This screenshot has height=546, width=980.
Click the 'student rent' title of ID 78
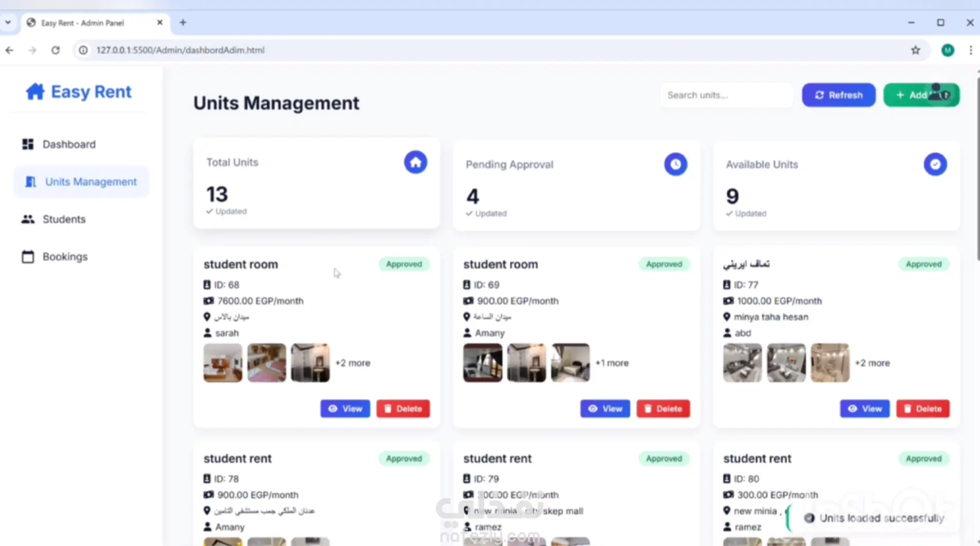pyautogui.click(x=237, y=459)
